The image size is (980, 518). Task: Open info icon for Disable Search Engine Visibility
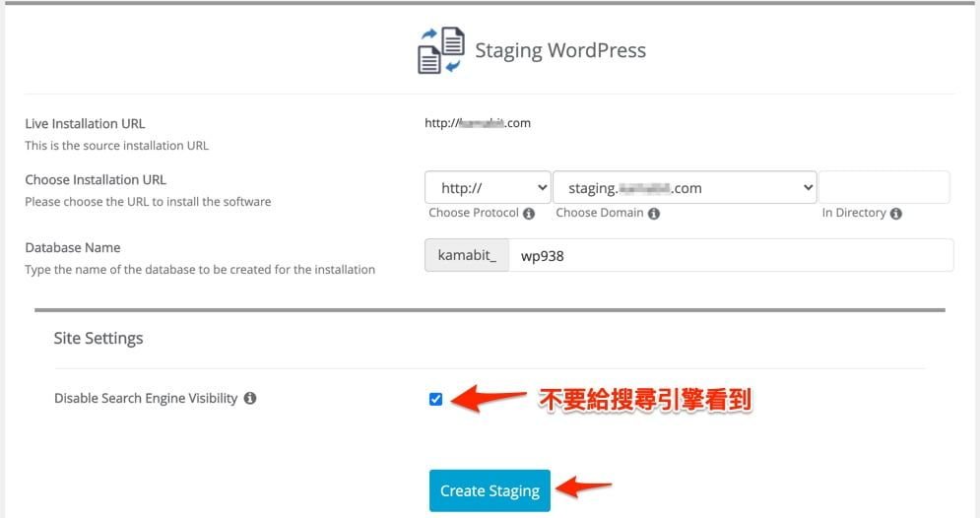click(x=250, y=399)
